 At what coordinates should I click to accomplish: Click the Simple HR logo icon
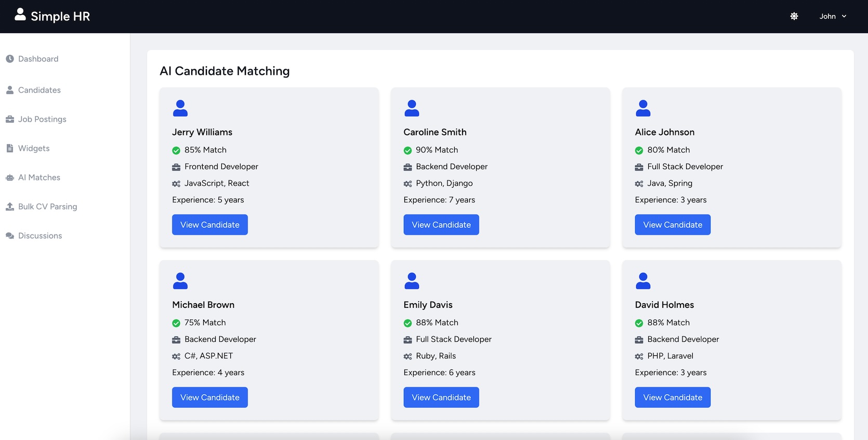20,15
